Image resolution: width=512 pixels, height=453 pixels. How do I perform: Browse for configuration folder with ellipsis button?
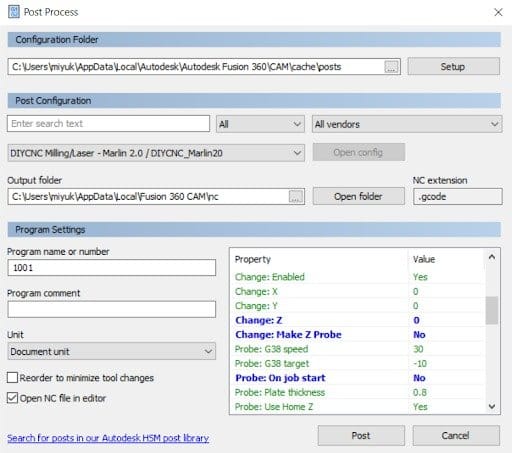(x=391, y=67)
